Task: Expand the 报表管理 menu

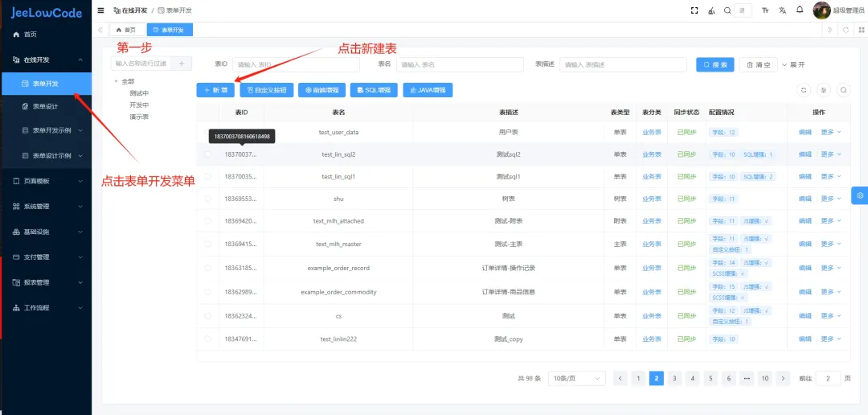Action: tap(45, 282)
